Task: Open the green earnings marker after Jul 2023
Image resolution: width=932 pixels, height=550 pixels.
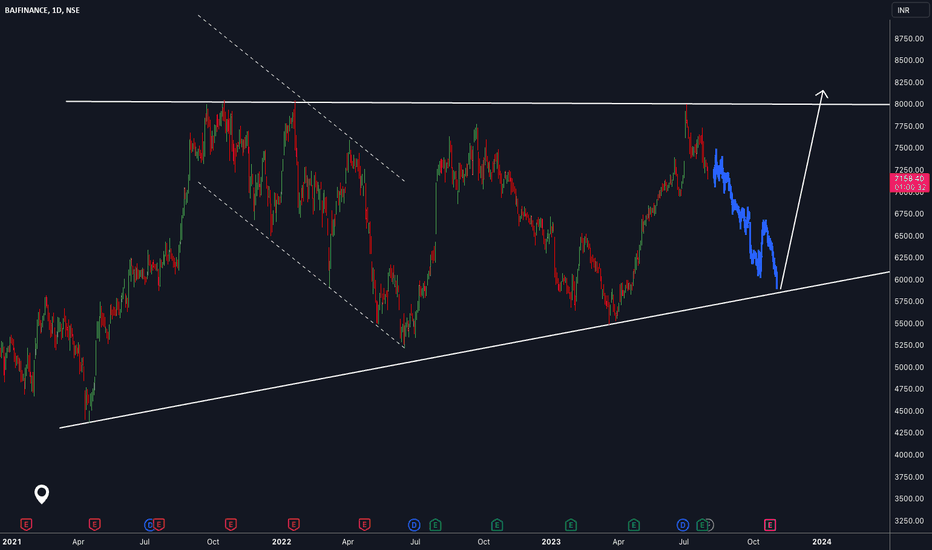Action: (x=702, y=525)
